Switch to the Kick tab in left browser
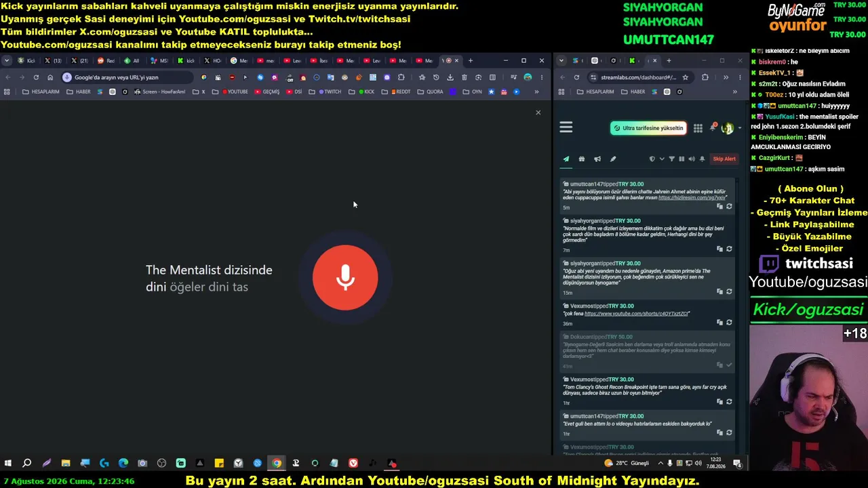This screenshot has width=868, height=488. 26,60
